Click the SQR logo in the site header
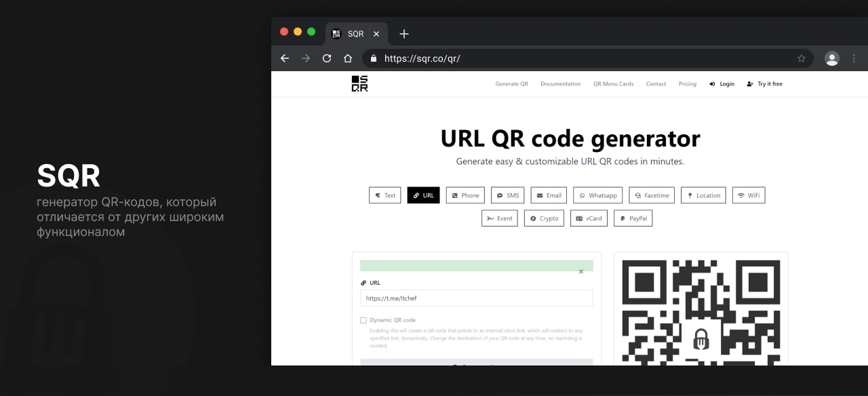 coord(359,84)
